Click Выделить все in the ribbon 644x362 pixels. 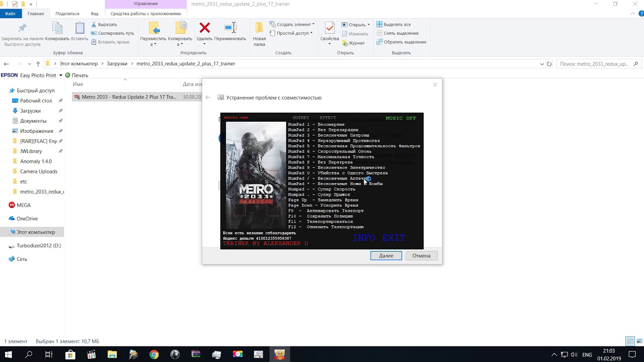tap(393, 24)
